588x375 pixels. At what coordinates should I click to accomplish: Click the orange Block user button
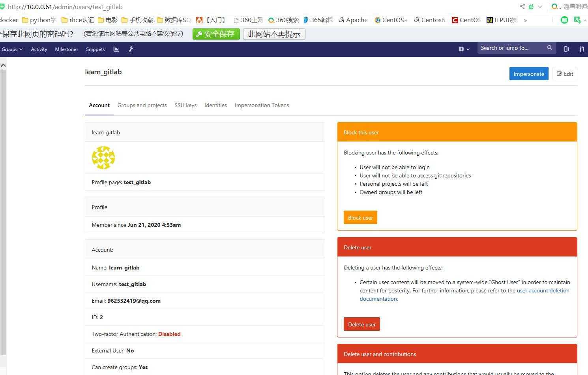coord(360,217)
